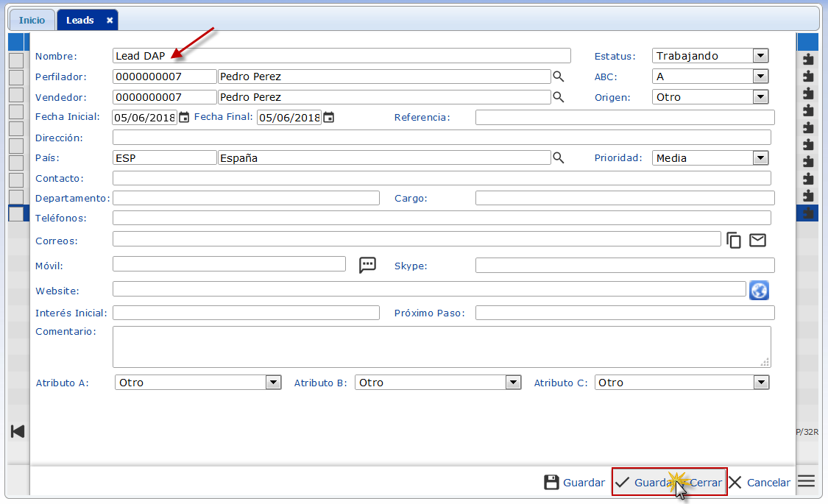Open the Fecha Final calendar picker
Screen dimensions: 828x504
329,117
